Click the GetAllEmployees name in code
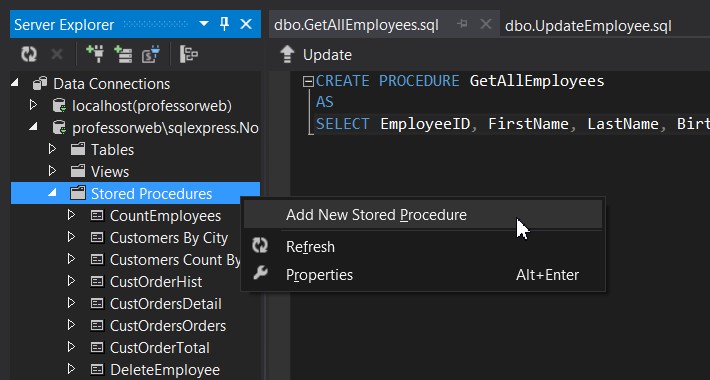710x380 pixels. 537,81
